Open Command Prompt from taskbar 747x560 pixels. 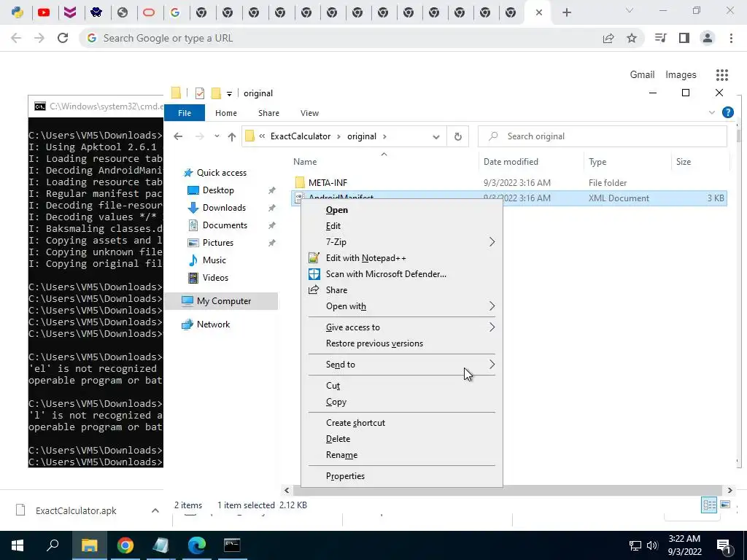pyautogui.click(x=232, y=545)
